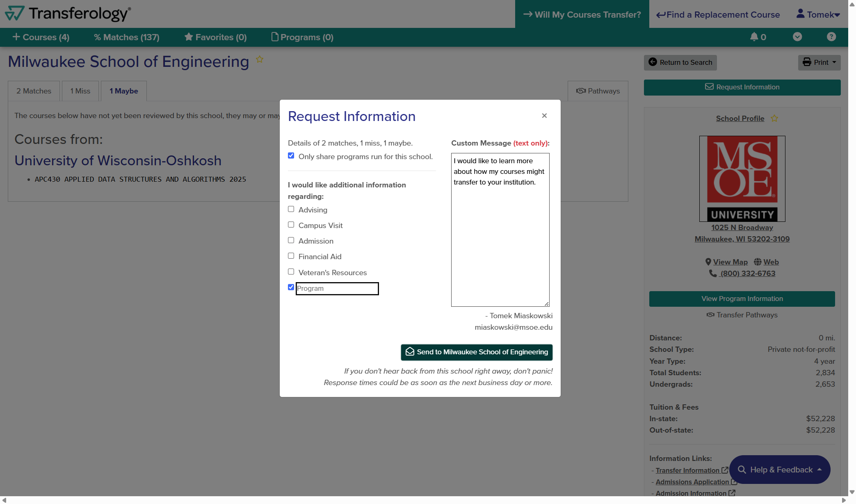Screen dimensions: 856x504
Task: Open Courses (4) menu
Action: [x=41, y=37]
